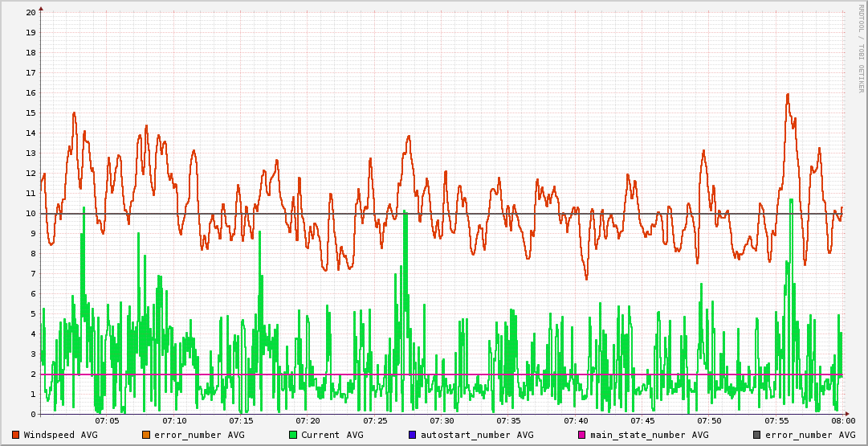
Task: Click the blue autostart_number AVG legend swatch
Action: [412, 435]
